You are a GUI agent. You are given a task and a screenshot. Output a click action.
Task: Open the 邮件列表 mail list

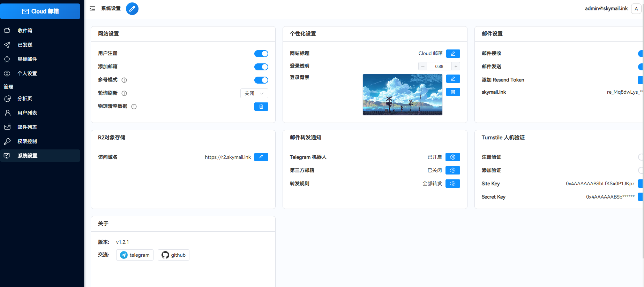[40, 127]
